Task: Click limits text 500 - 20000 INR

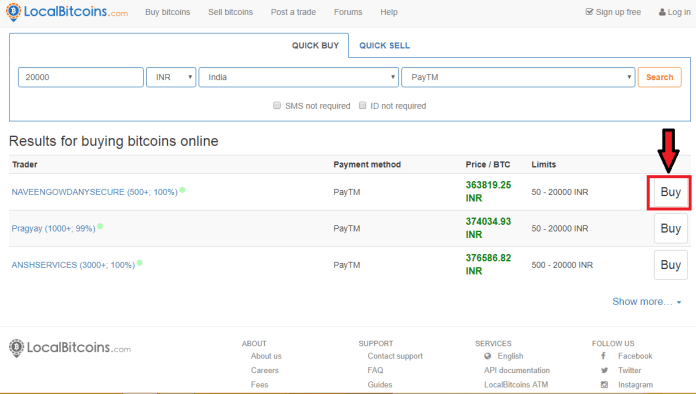Action: coord(562,265)
